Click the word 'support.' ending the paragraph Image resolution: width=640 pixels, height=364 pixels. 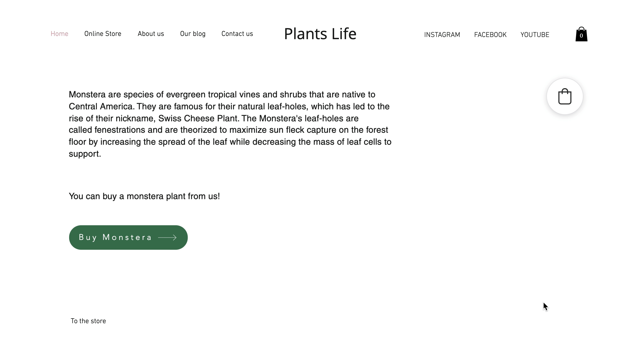85,154
